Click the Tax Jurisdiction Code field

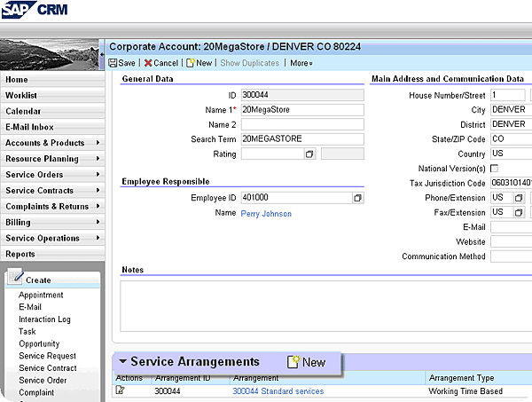[x=512, y=183]
